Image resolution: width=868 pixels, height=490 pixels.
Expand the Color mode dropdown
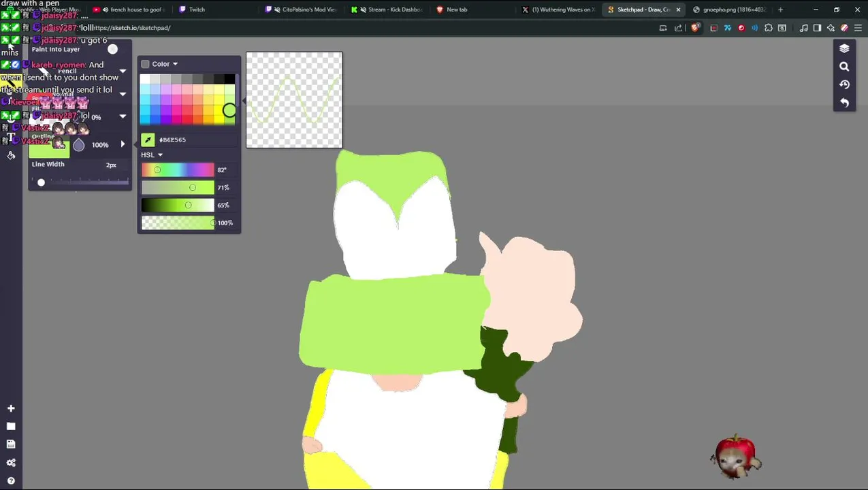pos(175,64)
